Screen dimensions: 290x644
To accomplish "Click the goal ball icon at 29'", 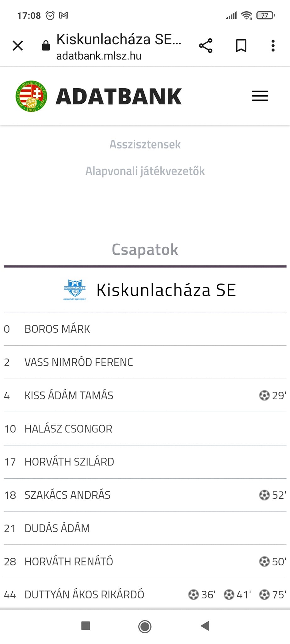I will click(264, 395).
